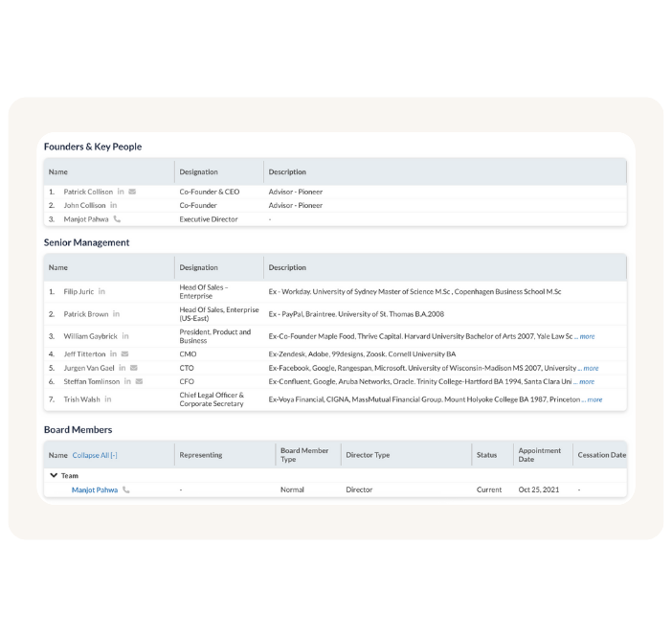The height and width of the screenshot is (637, 672).
Task: Expand more in Trish Walsh's description
Action: coord(594,399)
